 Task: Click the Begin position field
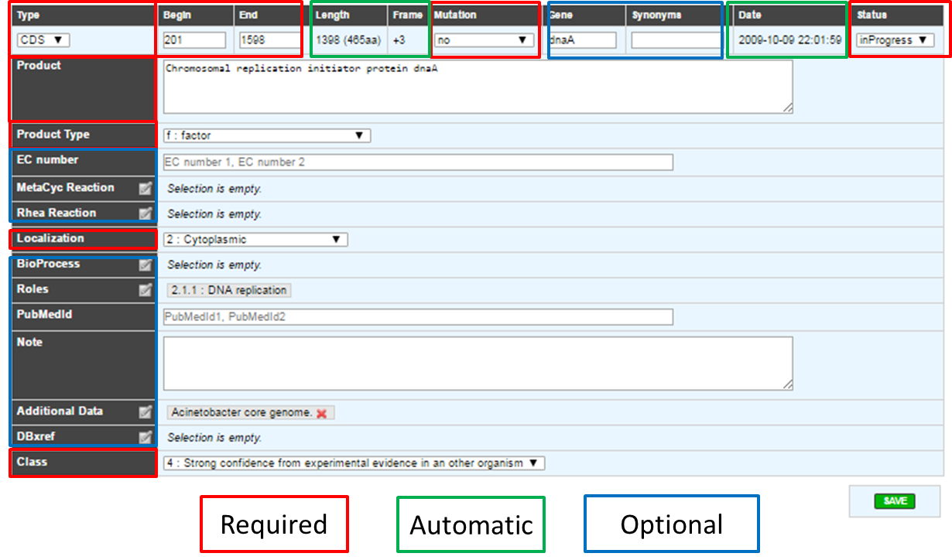point(194,40)
